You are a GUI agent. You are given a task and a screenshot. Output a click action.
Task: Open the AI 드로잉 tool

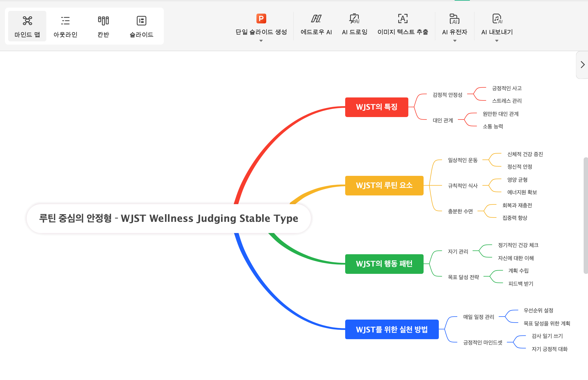pos(354,25)
